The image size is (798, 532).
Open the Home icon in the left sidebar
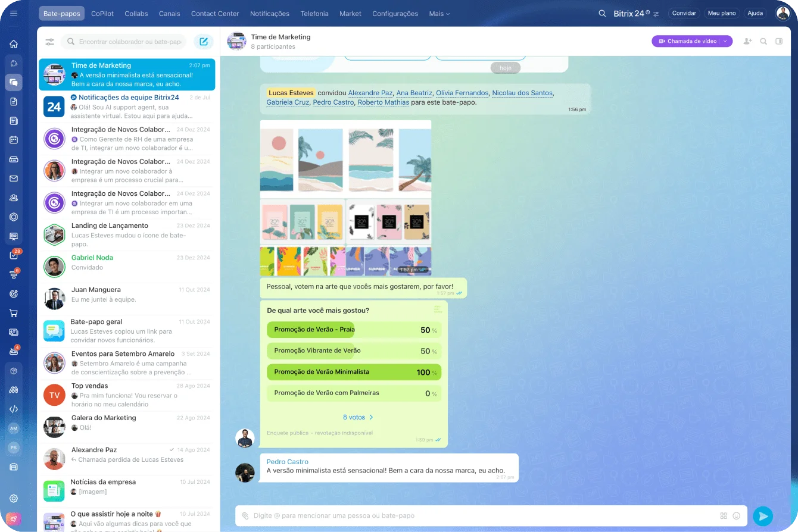(13, 43)
